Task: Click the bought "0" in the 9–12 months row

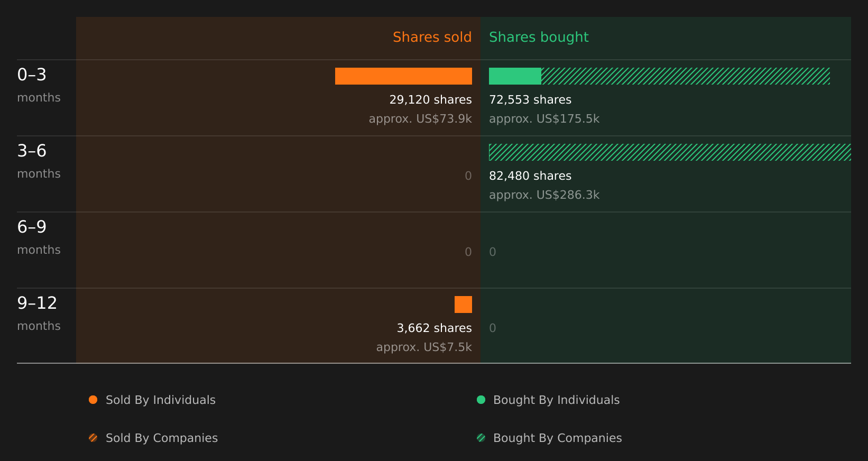Action: click(493, 328)
